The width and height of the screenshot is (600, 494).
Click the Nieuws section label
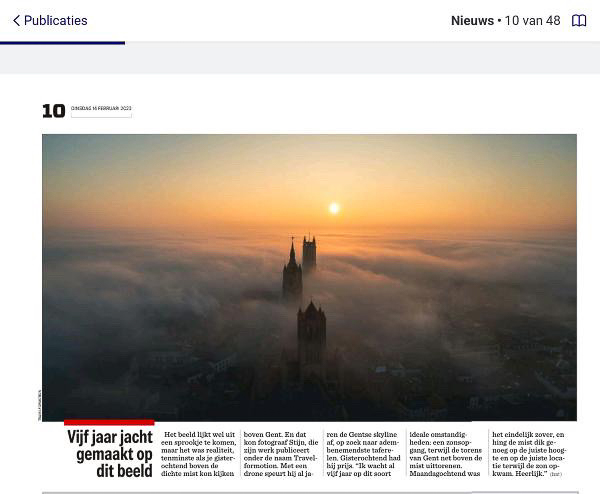472,21
